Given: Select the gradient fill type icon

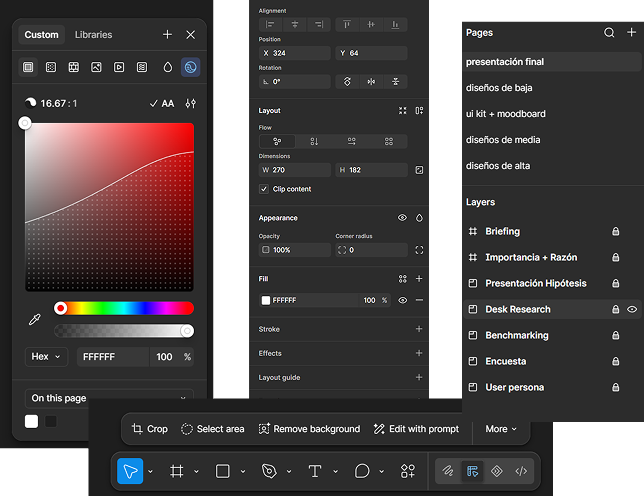Looking at the screenshot, I should (x=51, y=67).
